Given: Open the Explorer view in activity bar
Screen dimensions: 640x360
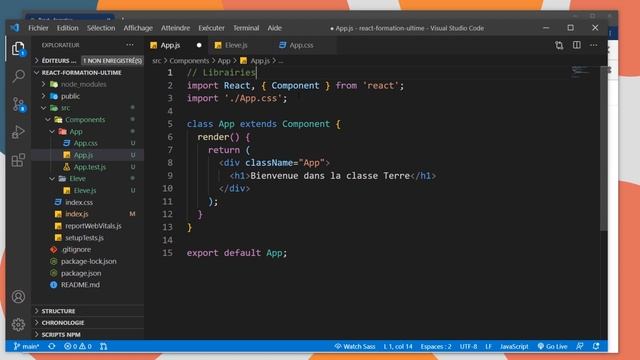Looking at the screenshot, I should point(18,49).
